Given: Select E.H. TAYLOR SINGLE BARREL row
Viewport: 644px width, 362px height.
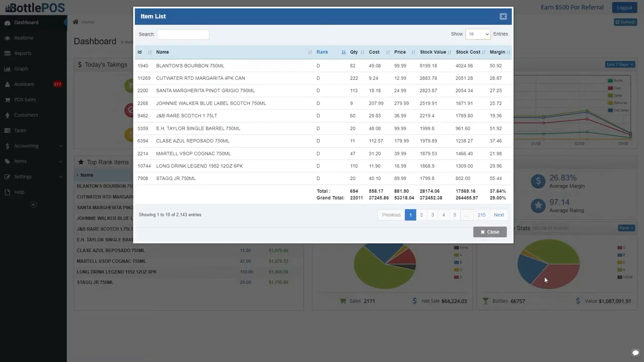Looking at the screenshot, I should point(323,128).
